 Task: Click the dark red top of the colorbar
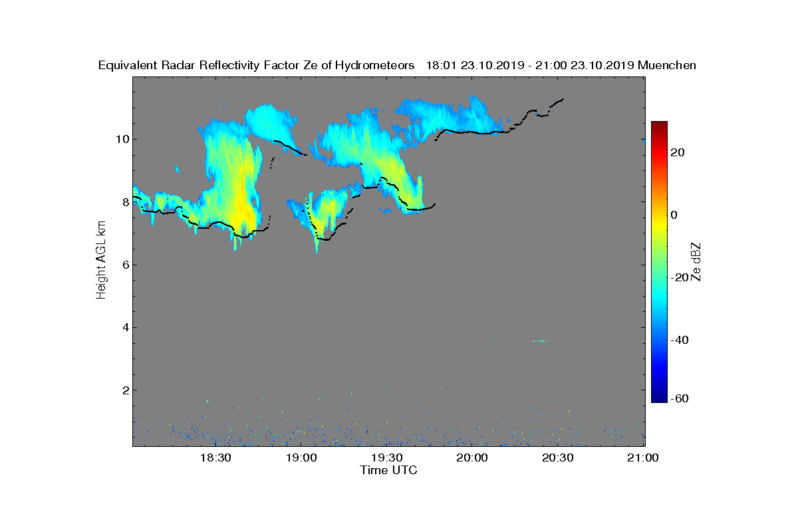(x=659, y=126)
